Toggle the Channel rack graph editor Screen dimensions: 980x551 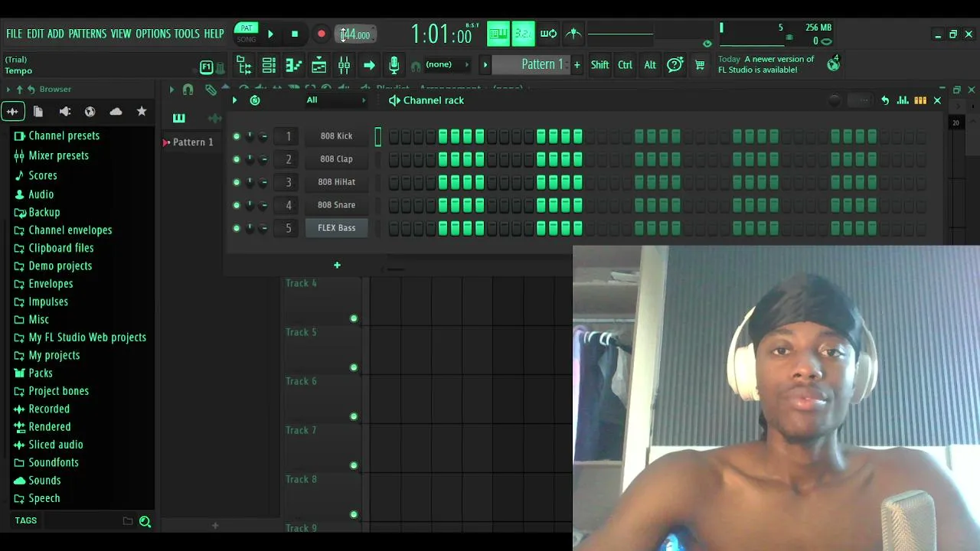pos(903,100)
